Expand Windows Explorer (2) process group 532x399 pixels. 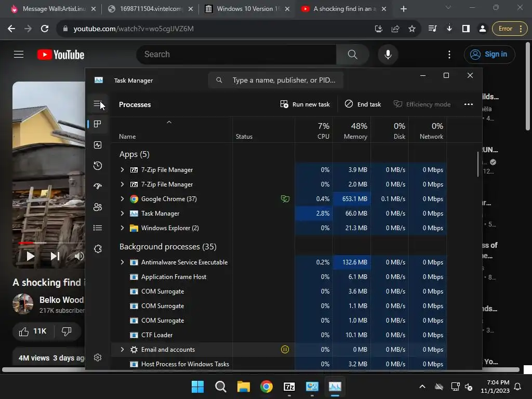123,228
